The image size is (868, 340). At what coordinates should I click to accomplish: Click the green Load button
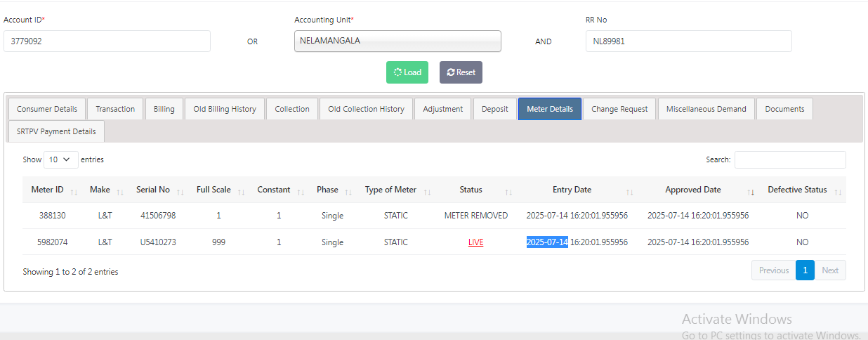pos(407,72)
